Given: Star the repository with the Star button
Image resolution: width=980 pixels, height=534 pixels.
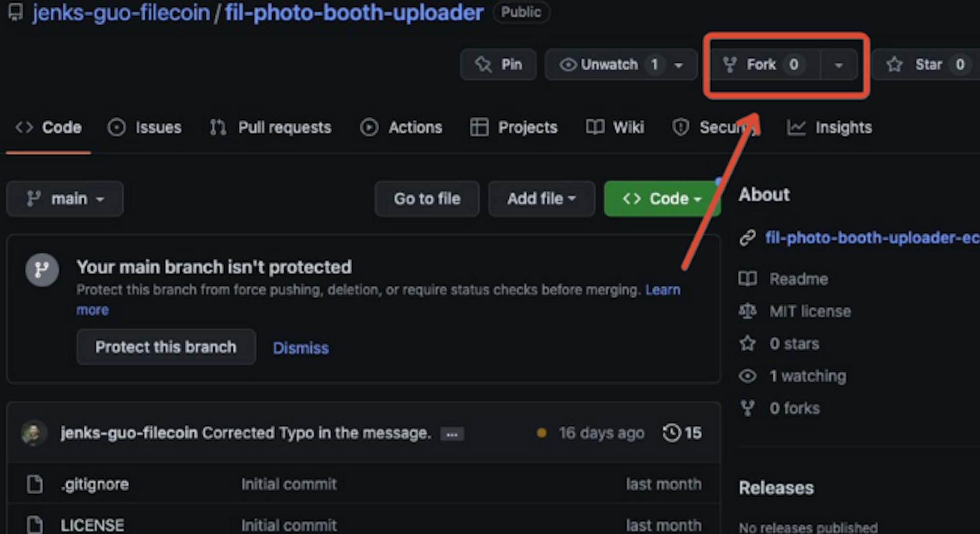Looking at the screenshot, I should point(925,64).
